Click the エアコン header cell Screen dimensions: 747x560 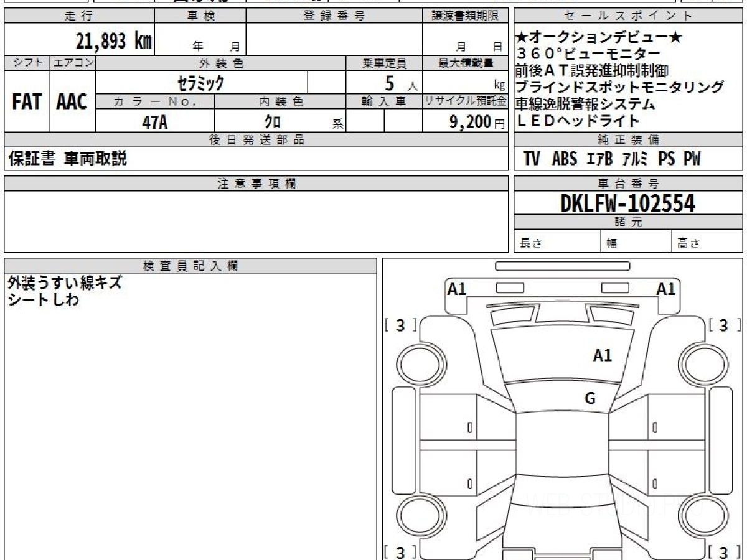coord(73,63)
